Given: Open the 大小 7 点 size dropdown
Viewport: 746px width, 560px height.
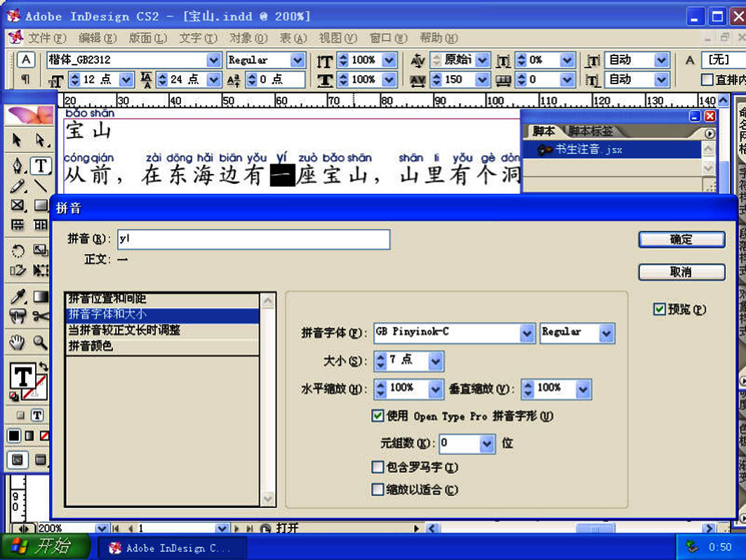Looking at the screenshot, I should (x=435, y=361).
